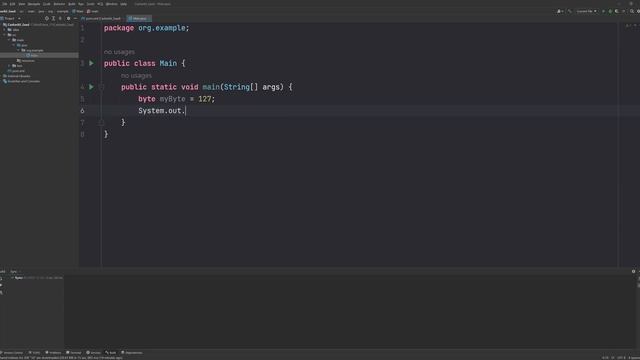Open the Window menu
Viewport: 640px width, 360px height.
(x=111, y=4)
